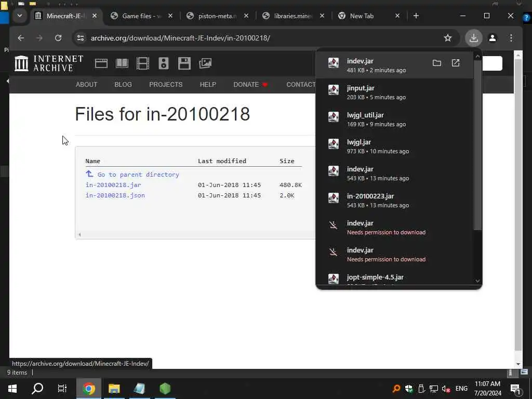Open Chrome profile avatar icon
The image size is (532, 399).
pyautogui.click(x=493, y=38)
